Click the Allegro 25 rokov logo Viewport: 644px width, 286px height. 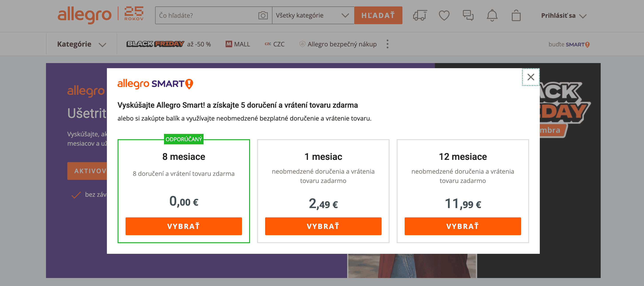pyautogui.click(x=100, y=15)
